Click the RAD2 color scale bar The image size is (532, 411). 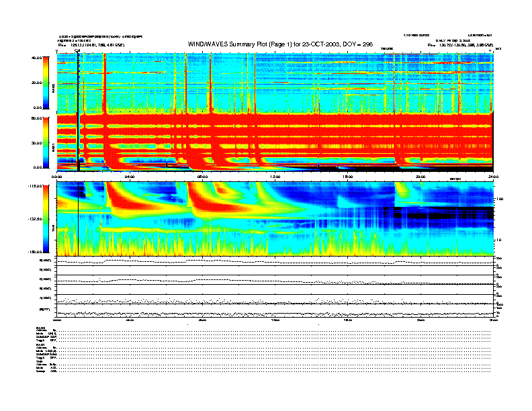click(x=46, y=83)
